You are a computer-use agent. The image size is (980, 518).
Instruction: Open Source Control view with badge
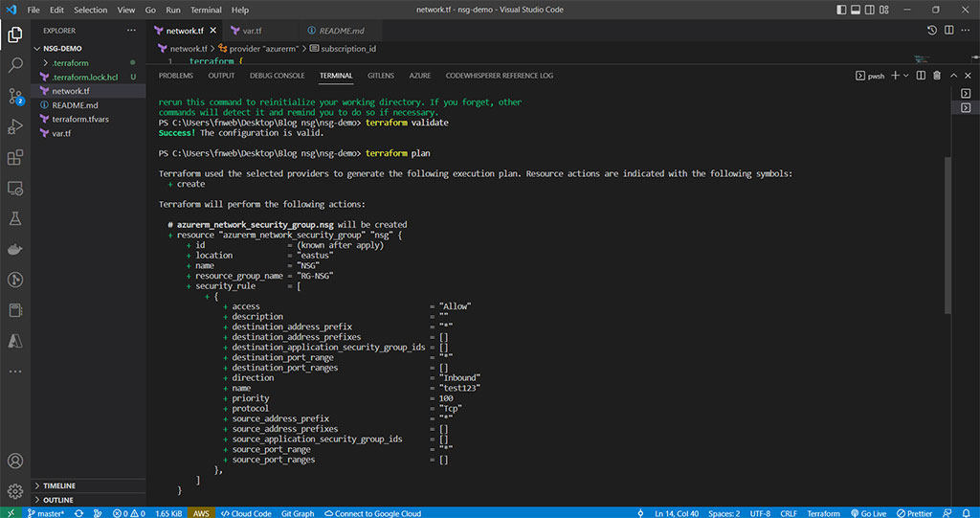click(x=15, y=96)
